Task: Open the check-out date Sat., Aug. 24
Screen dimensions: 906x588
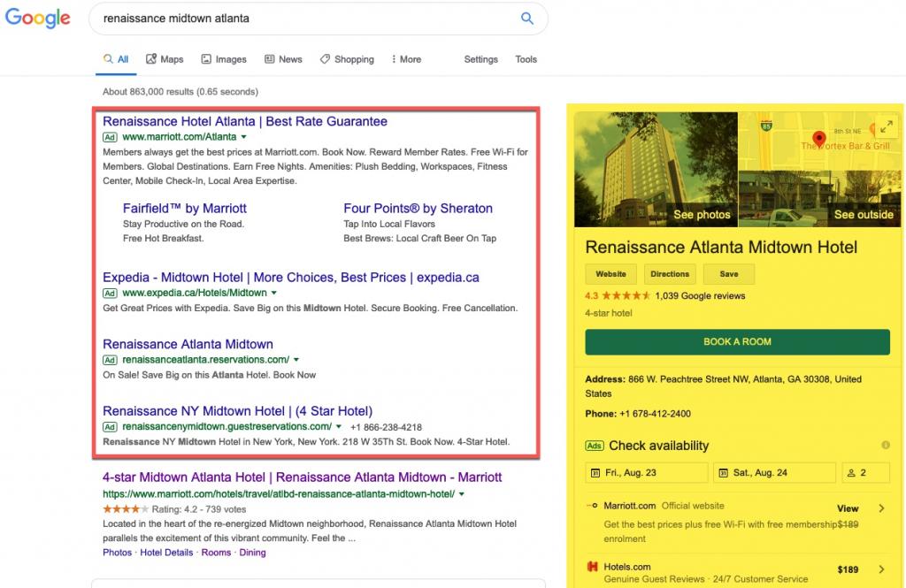Action: (x=775, y=472)
